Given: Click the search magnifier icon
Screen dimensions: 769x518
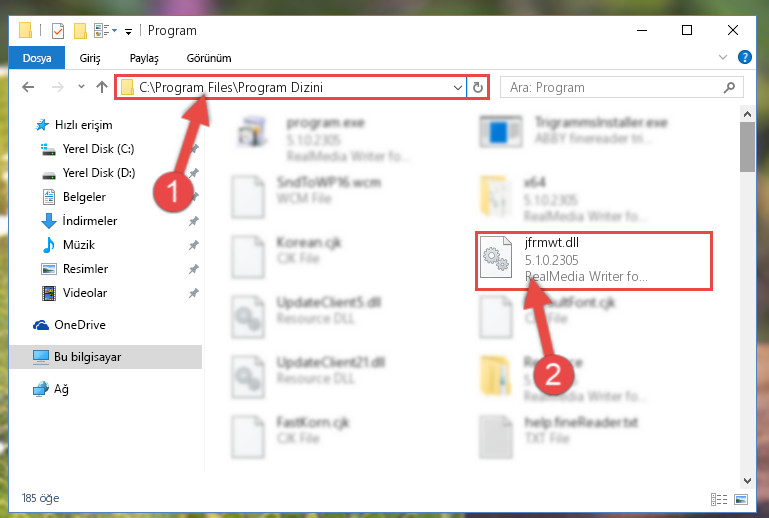Looking at the screenshot, I should point(729,87).
